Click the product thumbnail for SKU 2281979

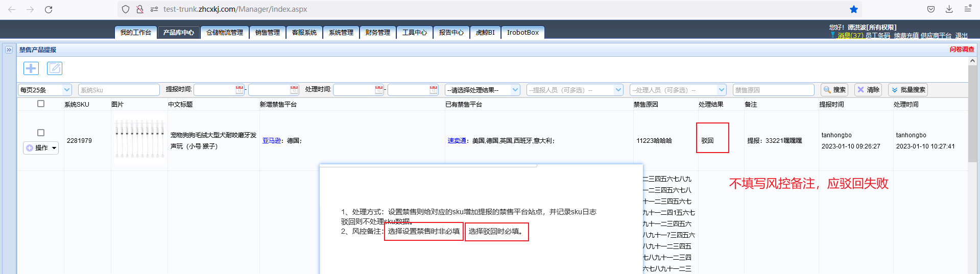click(x=139, y=139)
